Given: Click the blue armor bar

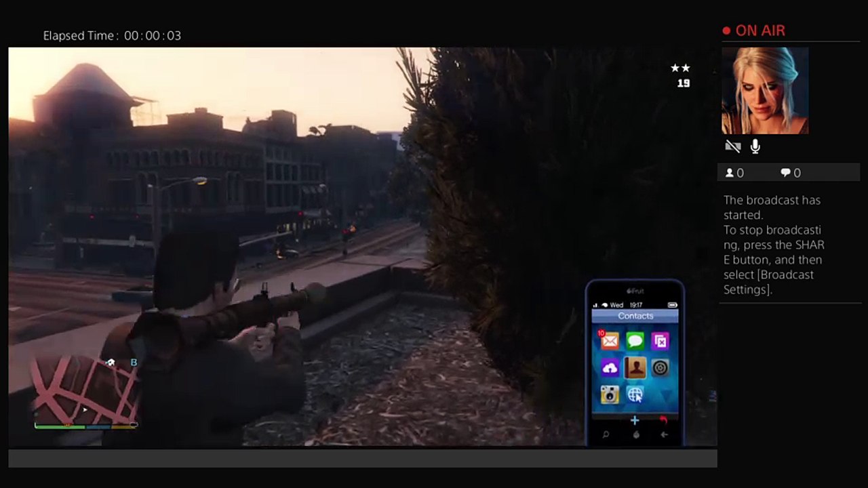Looking at the screenshot, I should point(98,426).
